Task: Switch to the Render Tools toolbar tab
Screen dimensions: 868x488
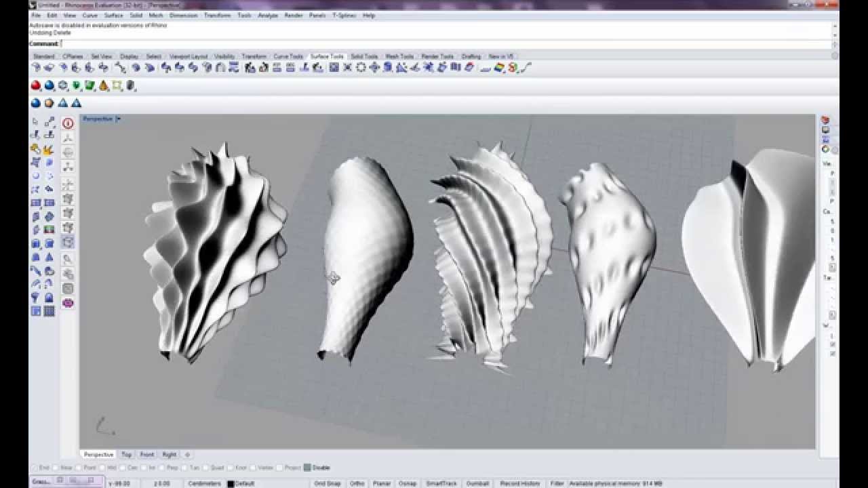Action: 437,56
